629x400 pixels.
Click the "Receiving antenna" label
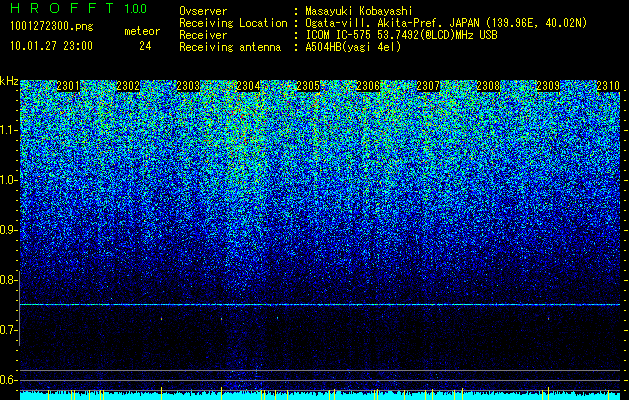click(x=230, y=47)
